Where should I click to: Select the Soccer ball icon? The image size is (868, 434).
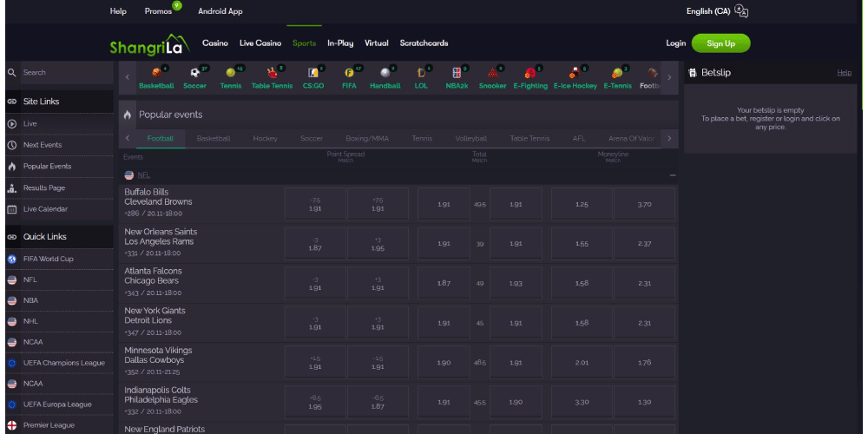[x=195, y=74]
